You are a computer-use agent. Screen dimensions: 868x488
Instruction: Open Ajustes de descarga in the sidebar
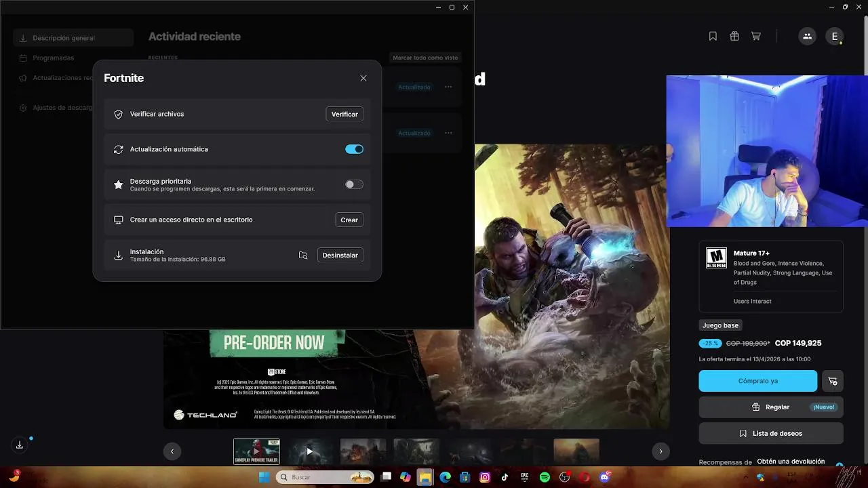[54, 108]
